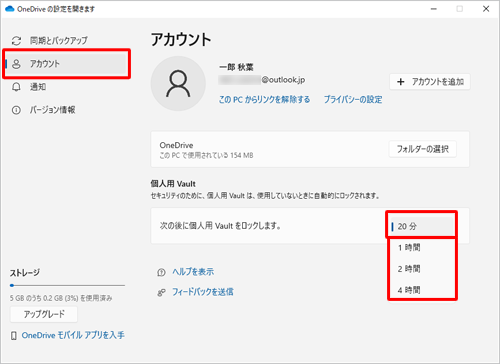
Task: Click the OneDrive cloud icon in title bar
Action: click(10, 9)
